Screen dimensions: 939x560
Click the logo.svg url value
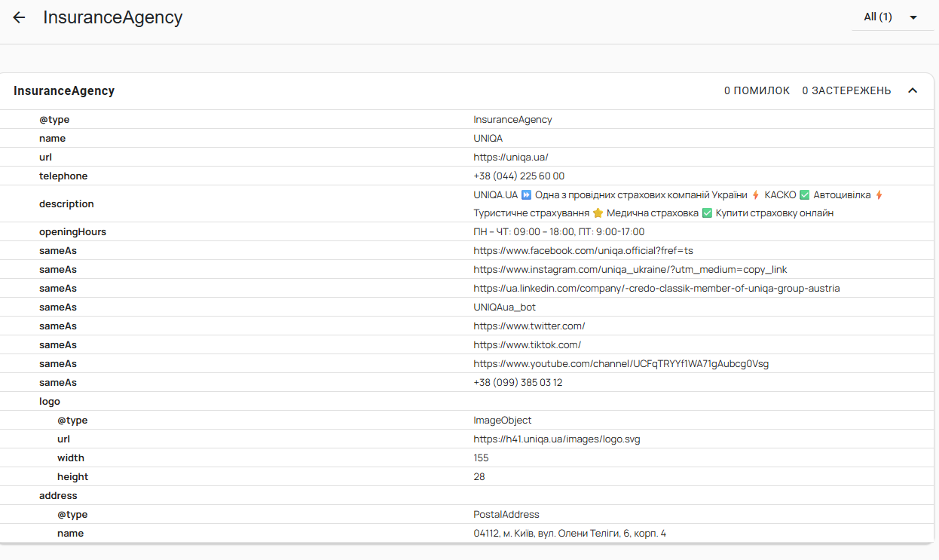[557, 439]
